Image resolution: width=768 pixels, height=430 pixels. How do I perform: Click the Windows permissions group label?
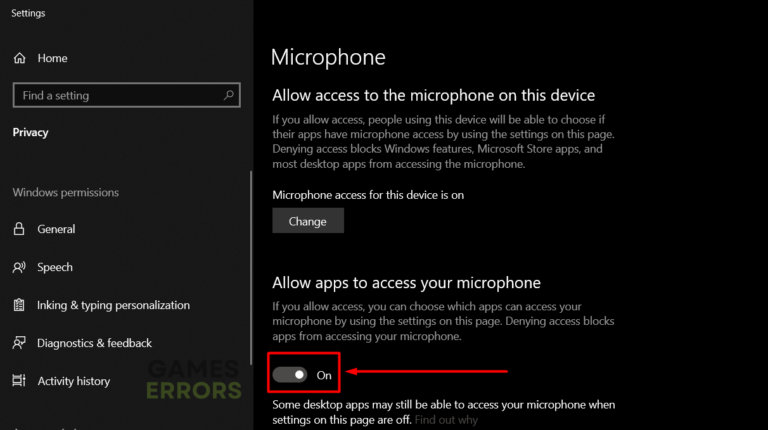tap(65, 192)
